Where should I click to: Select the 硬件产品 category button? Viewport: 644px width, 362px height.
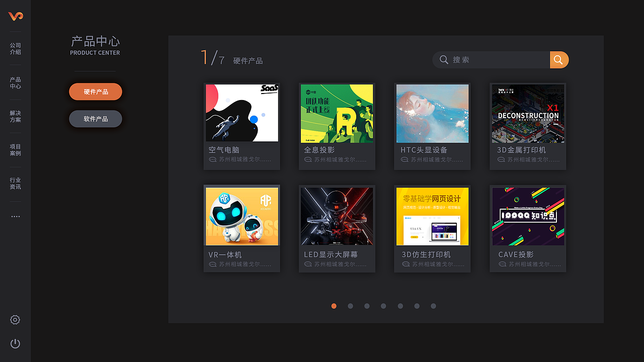(96, 92)
